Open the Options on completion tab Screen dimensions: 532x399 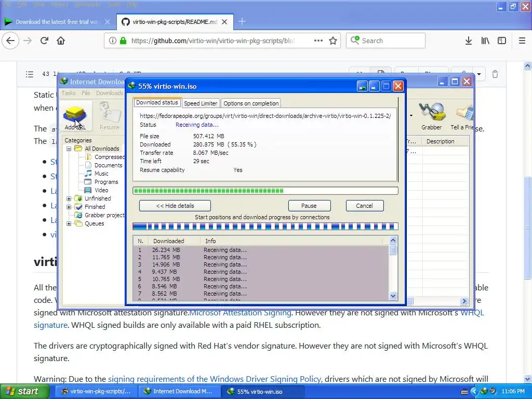pos(251,103)
